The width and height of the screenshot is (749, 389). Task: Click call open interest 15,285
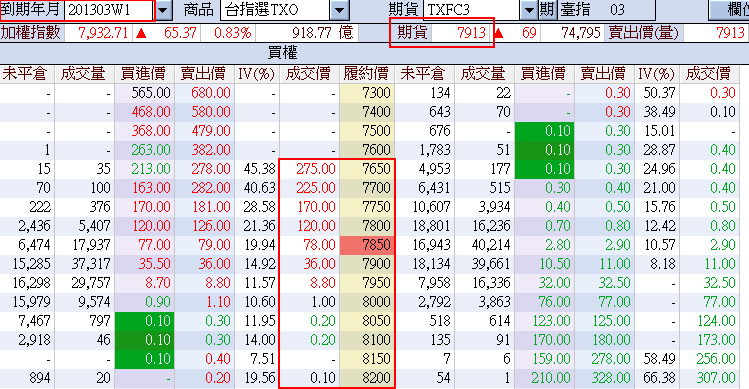tap(32, 264)
